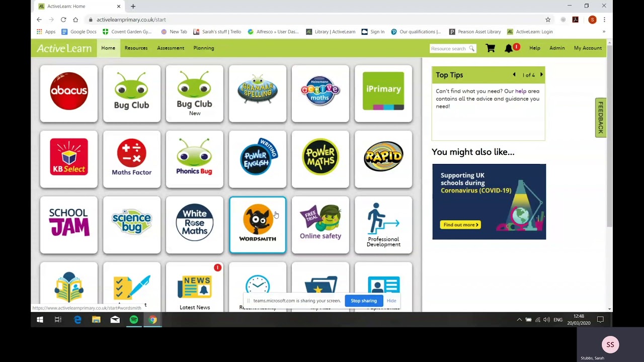
Task: Show previous Top Tip
Action: point(514,75)
